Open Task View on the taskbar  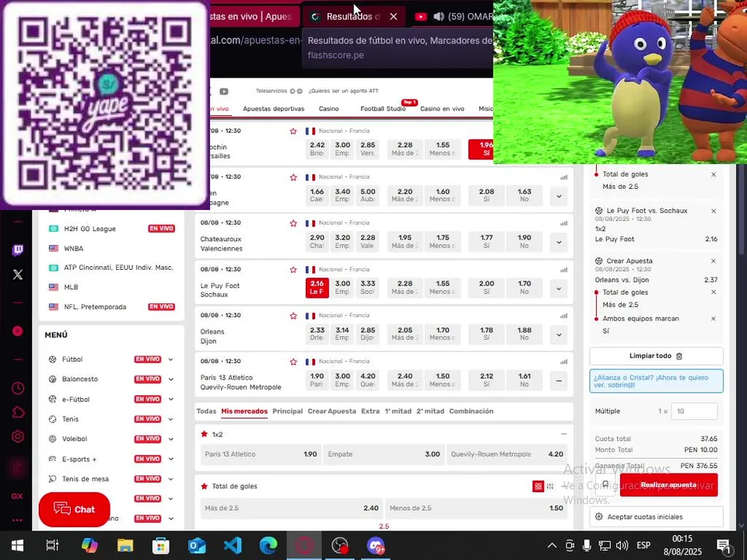tap(52, 545)
